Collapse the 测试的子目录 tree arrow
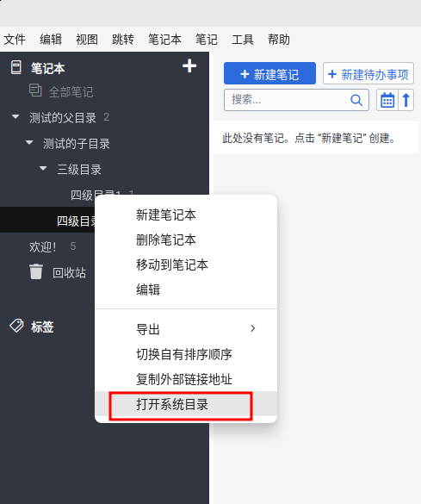Viewport: 421px width, 504px height. click(29, 142)
